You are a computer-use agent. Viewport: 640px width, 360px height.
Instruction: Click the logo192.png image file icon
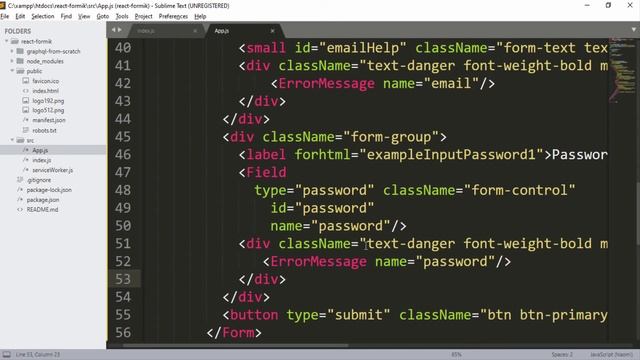(x=26, y=100)
